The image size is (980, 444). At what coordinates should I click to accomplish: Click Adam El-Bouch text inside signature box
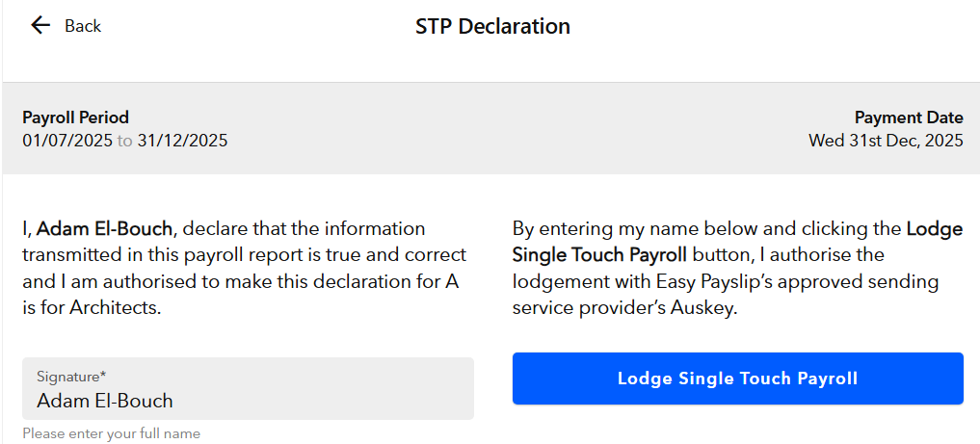pyautogui.click(x=105, y=401)
